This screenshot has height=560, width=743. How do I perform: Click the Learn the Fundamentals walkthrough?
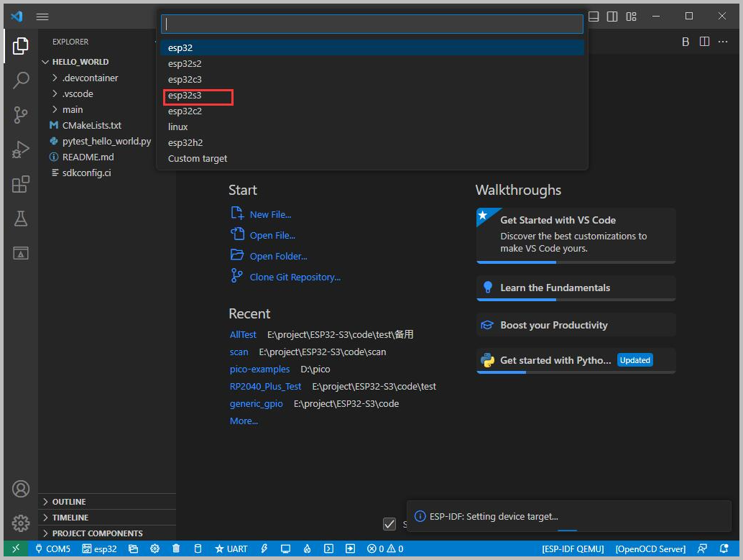(x=555, y=288)
